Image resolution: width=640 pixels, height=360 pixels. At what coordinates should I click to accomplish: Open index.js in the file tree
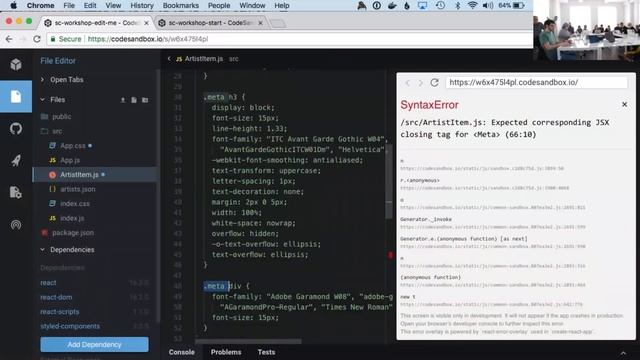point(72,218)
